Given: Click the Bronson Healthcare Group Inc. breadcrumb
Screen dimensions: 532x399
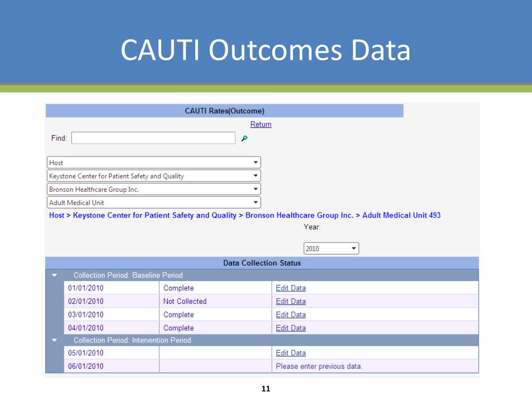Looking at the screenshot, I should tap(299, 215).
